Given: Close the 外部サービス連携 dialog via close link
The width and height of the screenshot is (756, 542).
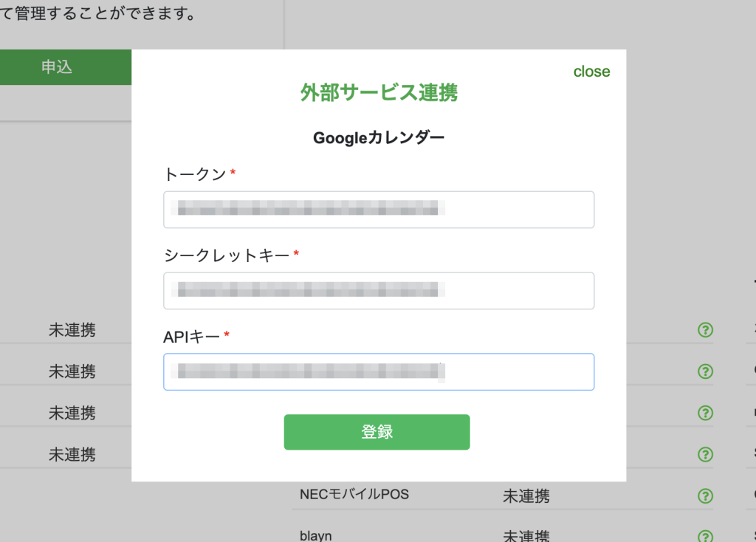Looking at the screenshot, I should tap(591, 72).
